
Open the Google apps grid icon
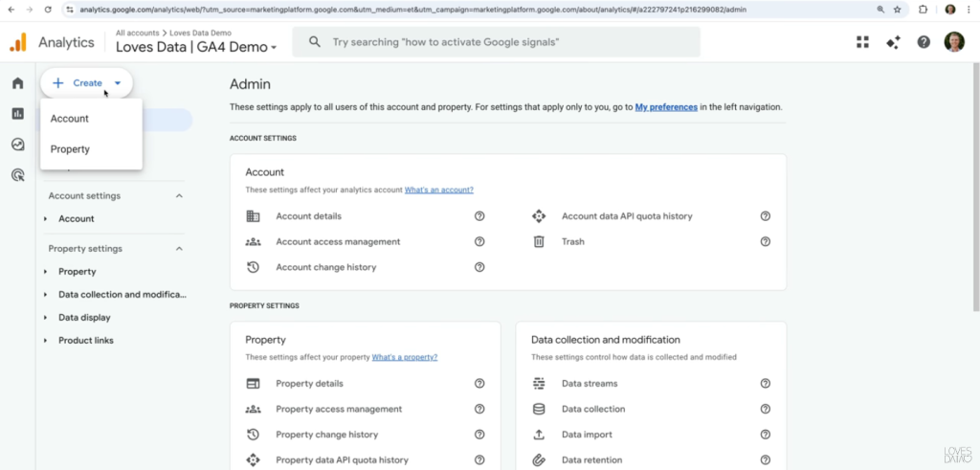pos(862,42)
